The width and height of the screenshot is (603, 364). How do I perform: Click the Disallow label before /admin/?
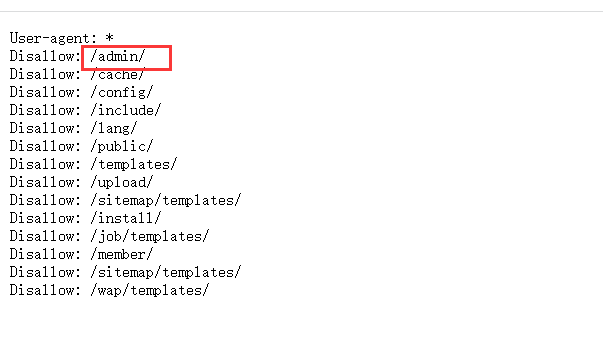click(45, 57)
